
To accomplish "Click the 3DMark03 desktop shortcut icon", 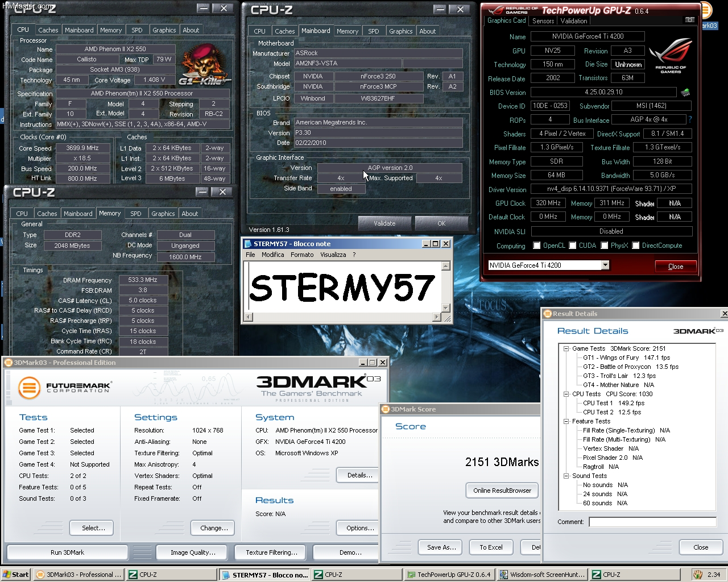I will coord(705,10).
